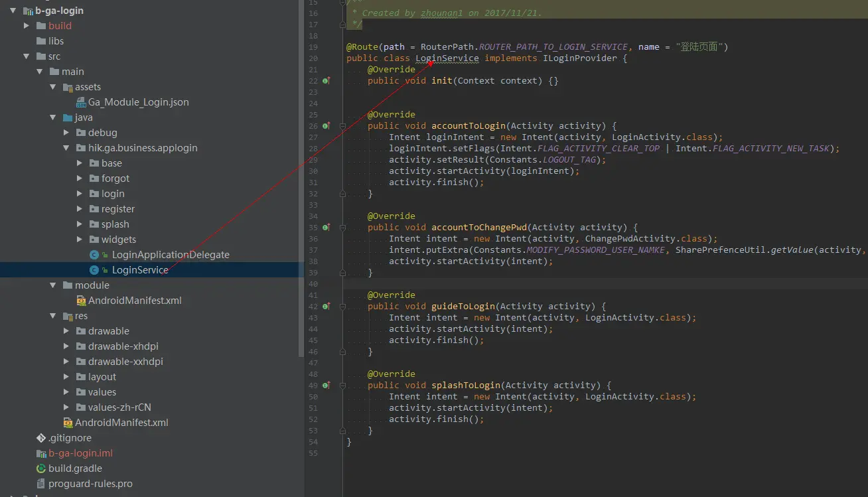The width and height of the screenshot is (868, 497).
Task: Fold the accountToLogin method closing marker
Action: pyautogui.click(x=342, y=194)
